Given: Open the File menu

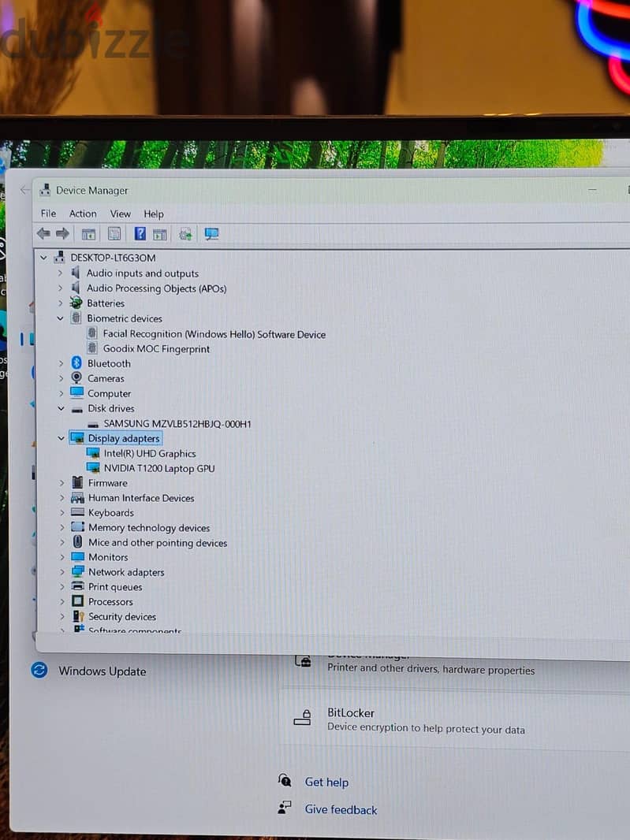Looking at the screenshot, I should point(48,214).
